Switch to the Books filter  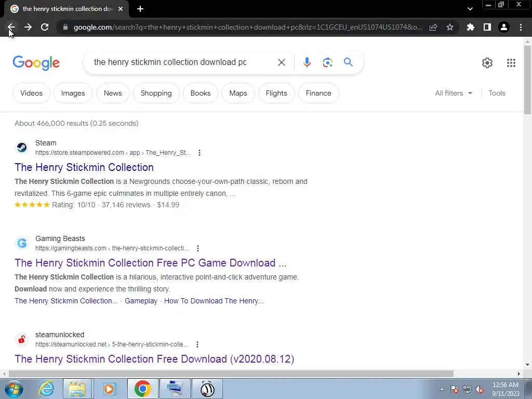tap(201, 93)
